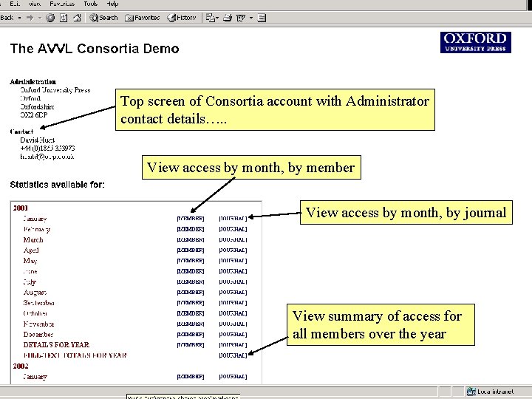Click MEMBER link for Details For Year

[x=191, y=345]
